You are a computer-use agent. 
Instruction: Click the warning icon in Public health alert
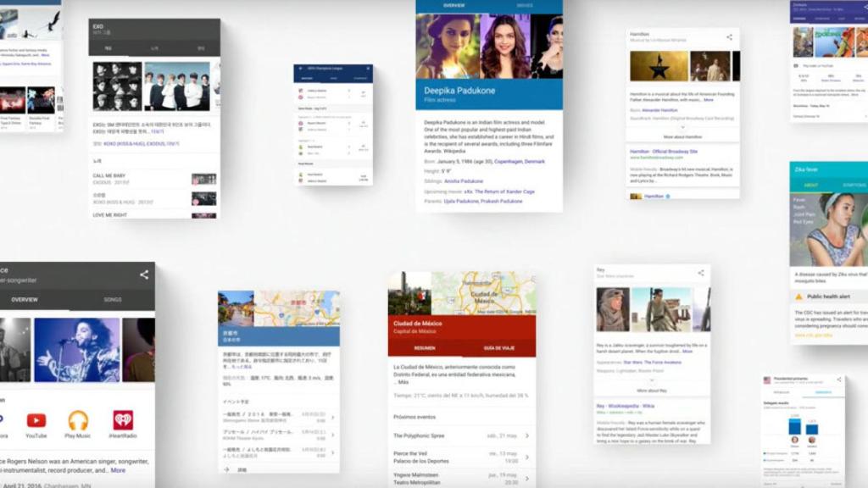[x=798, y=296]
